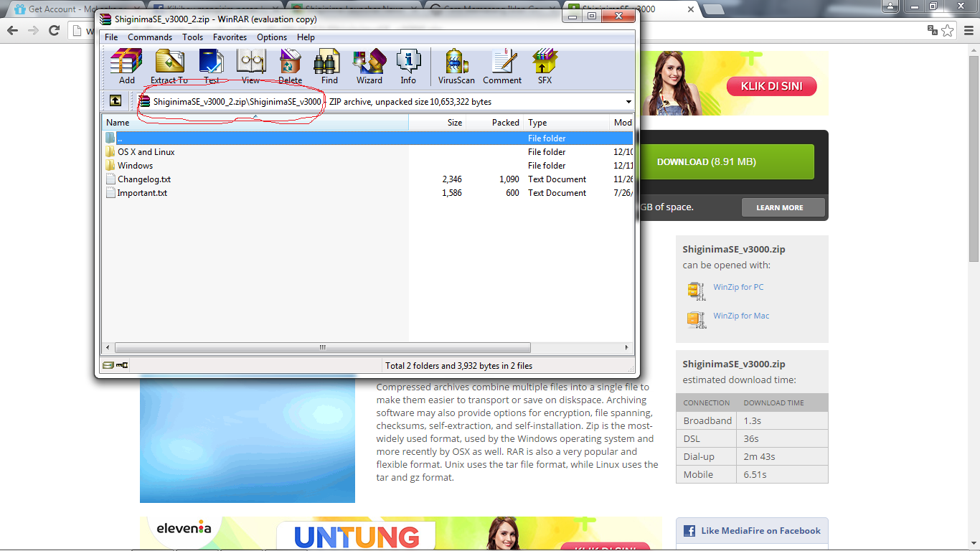980x551 pixels.
Task: Convert archive to SFX
Action: point(545,67)
